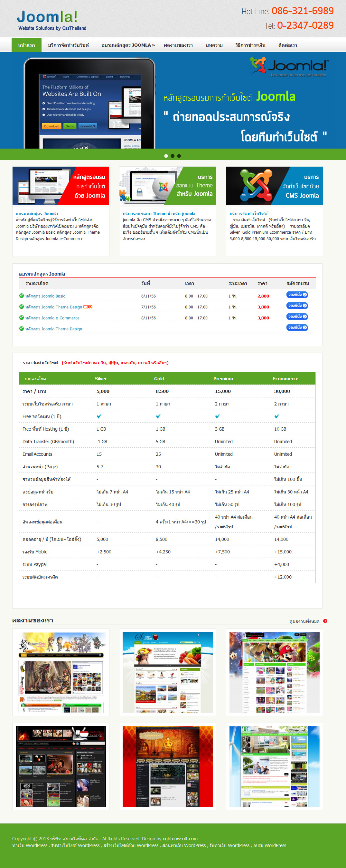Open อบรมหลักสูตร Joomla article link
Screen dimensions: 346x868
(37, 213)
